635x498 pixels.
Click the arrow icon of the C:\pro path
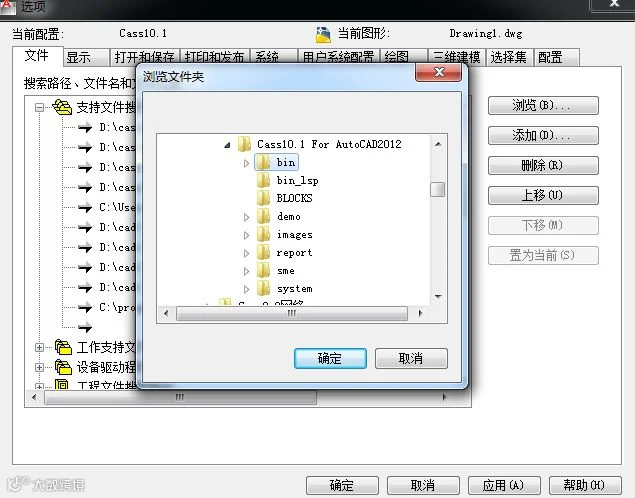[85, 308]
